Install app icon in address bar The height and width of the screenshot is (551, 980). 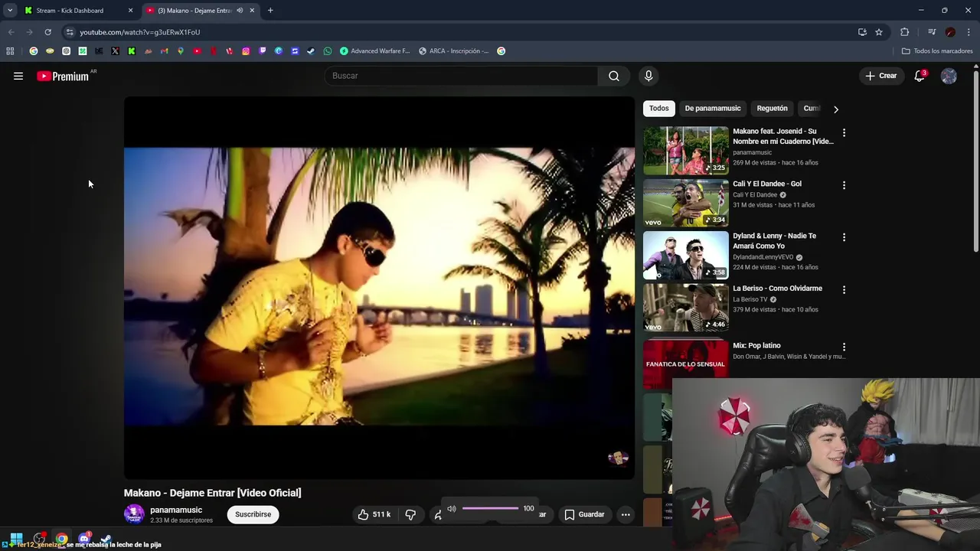coord(862,32)
